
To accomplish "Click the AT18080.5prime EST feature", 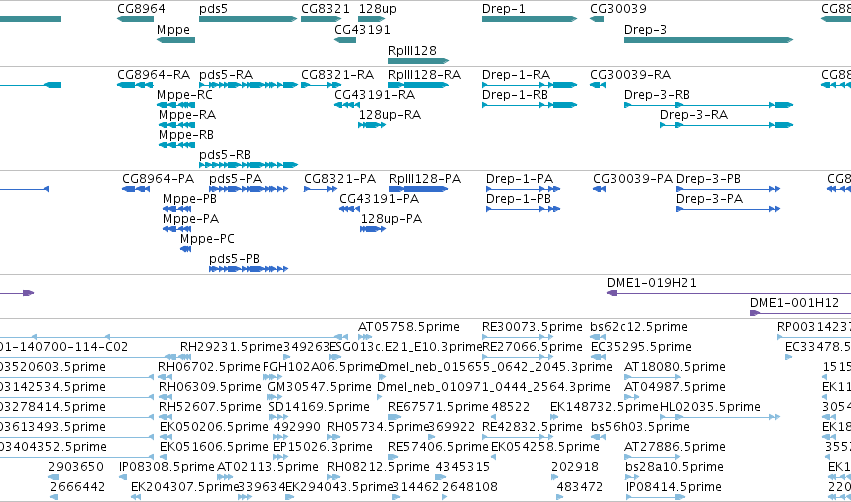I will tap(652, 377).
